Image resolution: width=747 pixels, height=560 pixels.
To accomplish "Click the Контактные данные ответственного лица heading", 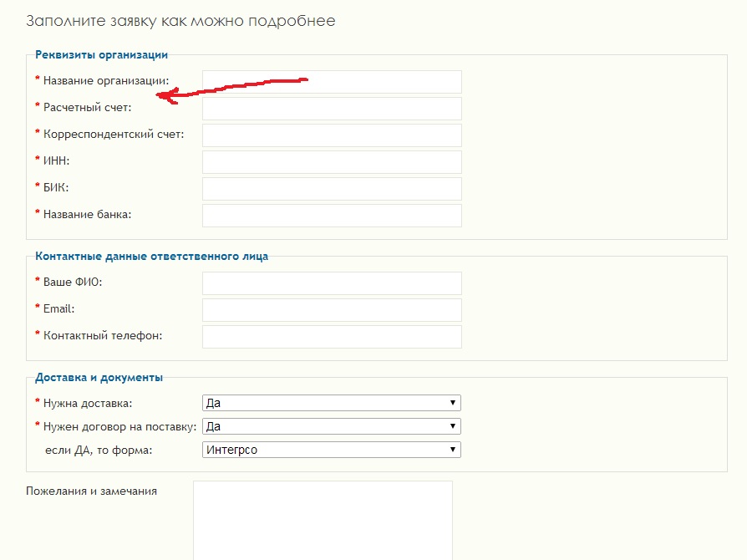I will (151, 256).
